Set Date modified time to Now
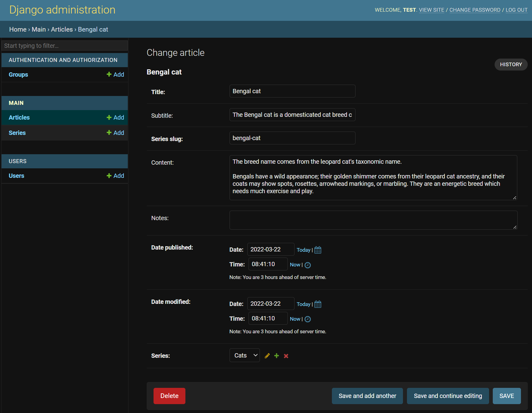 (295, 319)
